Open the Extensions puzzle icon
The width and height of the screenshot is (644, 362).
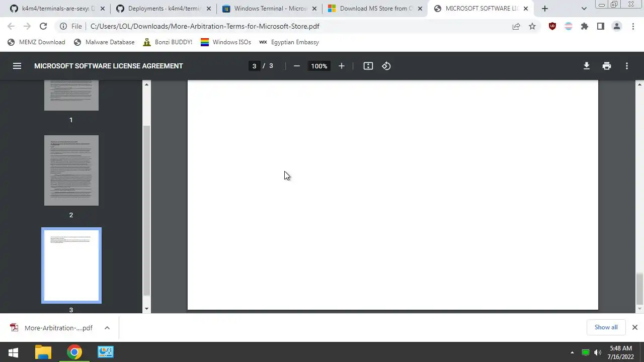[585, 26]
